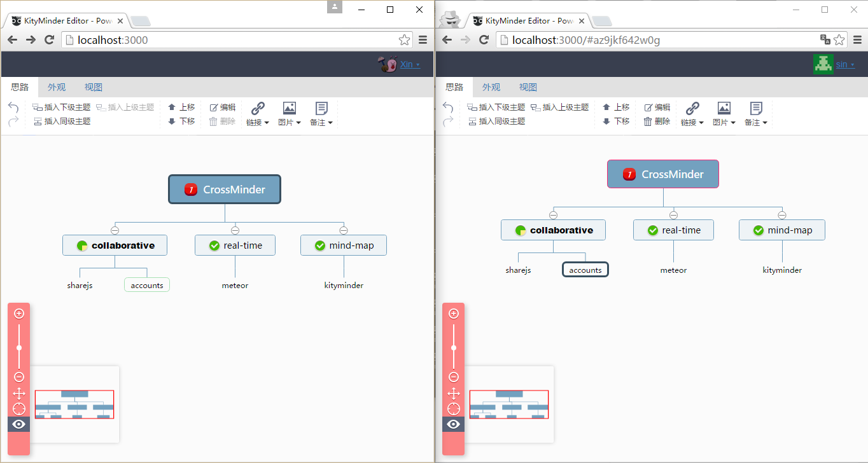Zoom out with minus icon in right navigator
Image resolution: width=868 pixels, height=463 pixels.
(454, 377)
